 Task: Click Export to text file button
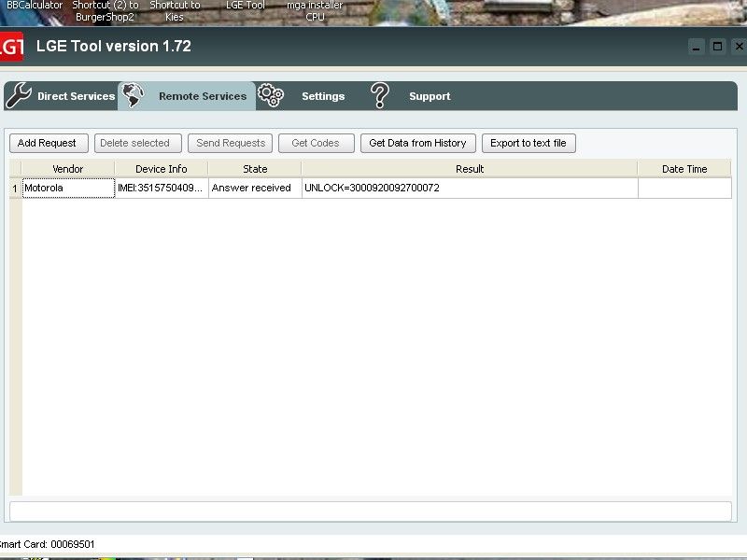(529, 144)
